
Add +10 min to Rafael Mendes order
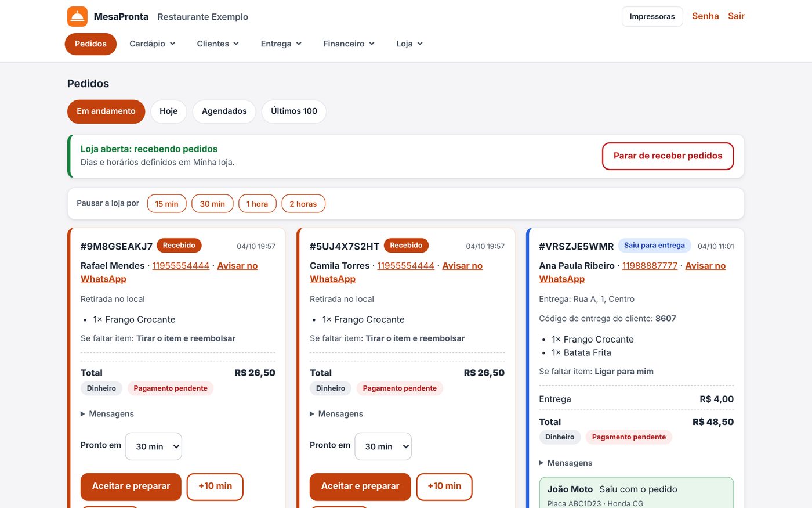[x=215, y=487]
